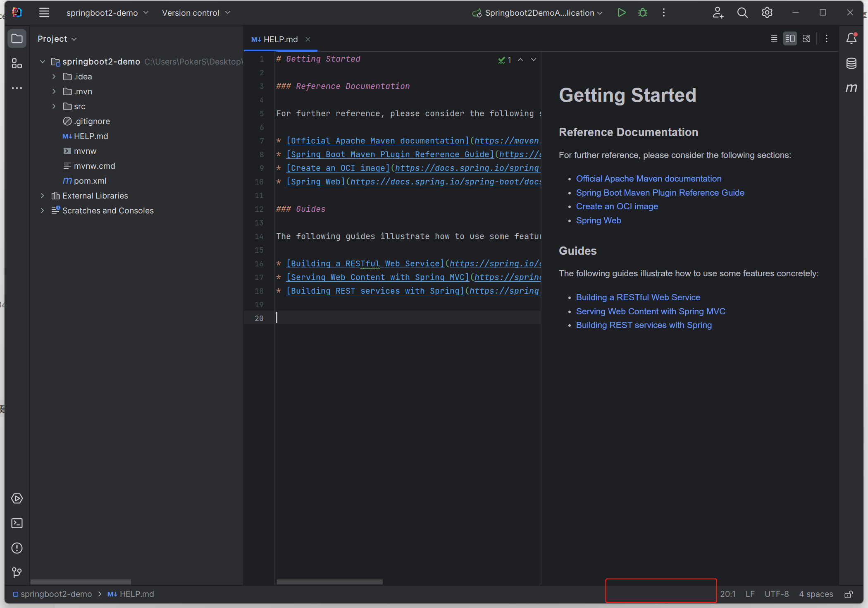Switch to preview-only view mode
The width and height of the screenshot is (868, 608).
(806, 38)
